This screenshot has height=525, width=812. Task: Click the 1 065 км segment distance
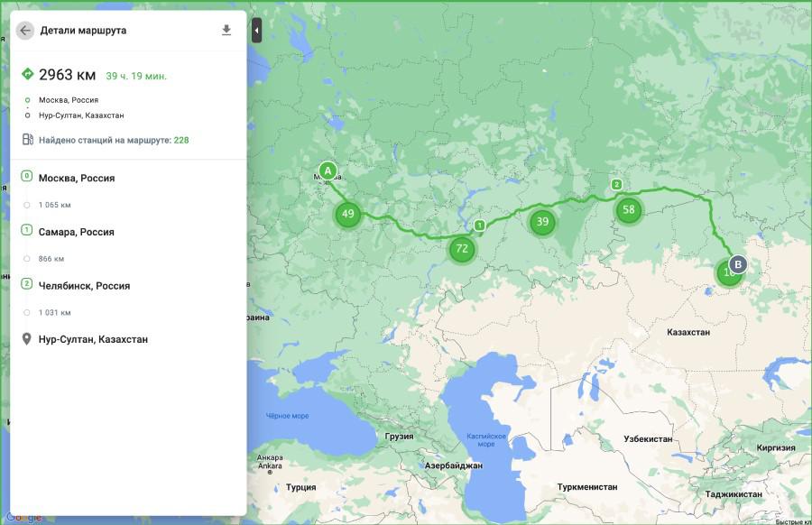click(54, 205)
